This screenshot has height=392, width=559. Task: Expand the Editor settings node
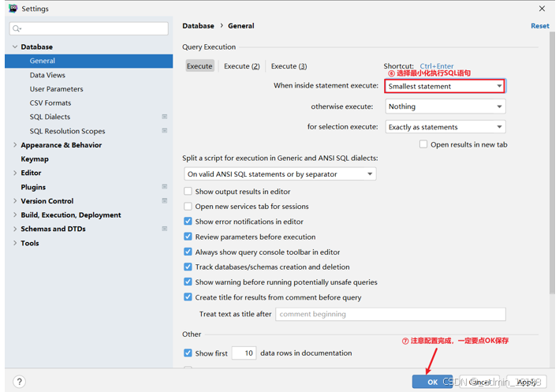(x=15, y=173)
